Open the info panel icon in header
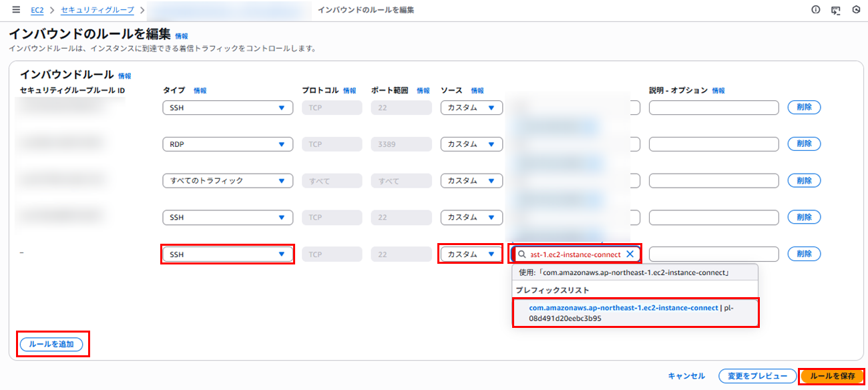Image resolution: width=868 pixels, height=390 pixels. 815,10
